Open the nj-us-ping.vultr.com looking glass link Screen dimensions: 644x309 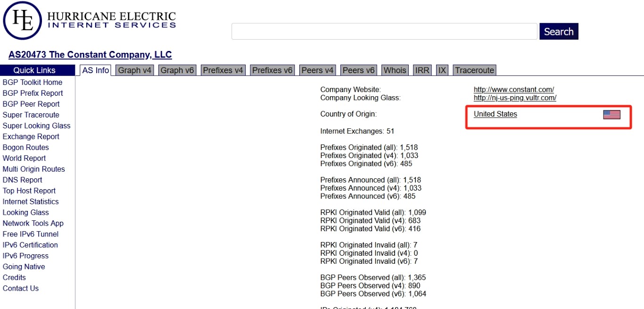pyautogui.click(x=515, y=98)
